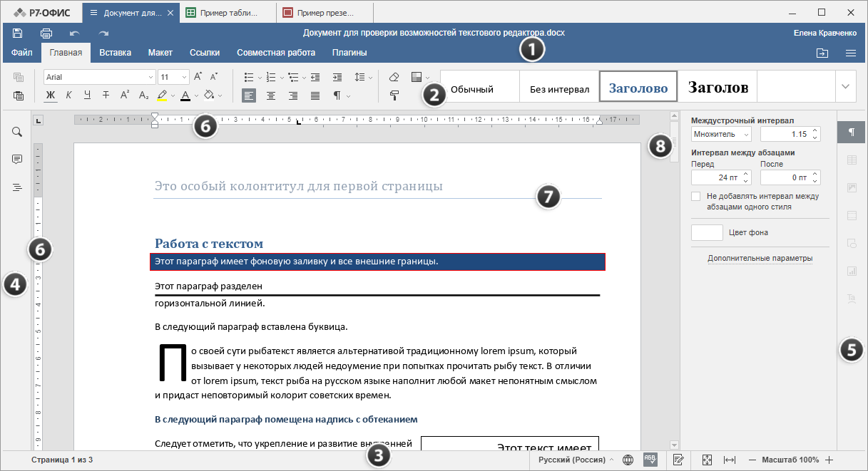Viewport: 868px width, 471px height.
Task: Fit the page to window using the status bar icon
Action: point(707,460)
